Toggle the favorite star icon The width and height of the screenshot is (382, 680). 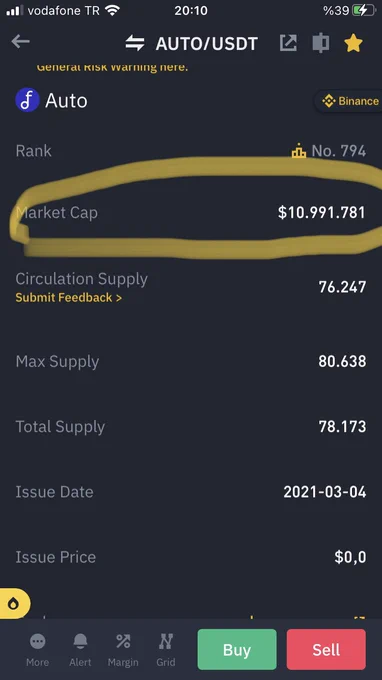(353, 43)
